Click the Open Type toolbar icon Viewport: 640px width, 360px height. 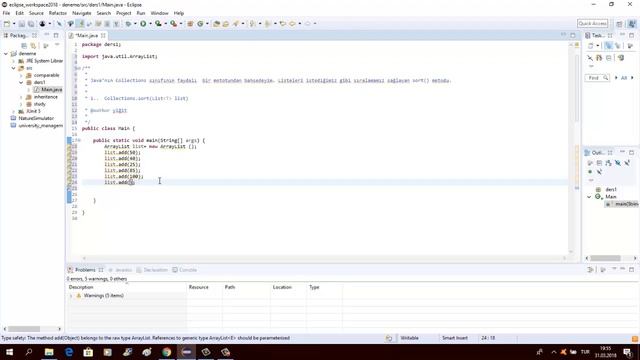[217, 24]
